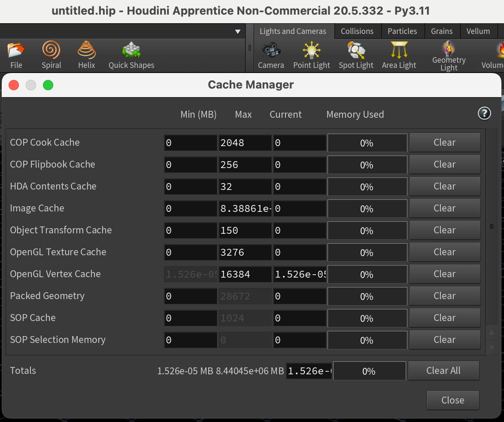Image resolution: width=504 pixels, height=422 pixels.
Task: Edit Object Transform Cache max 150
Action: tap(245, 230)
